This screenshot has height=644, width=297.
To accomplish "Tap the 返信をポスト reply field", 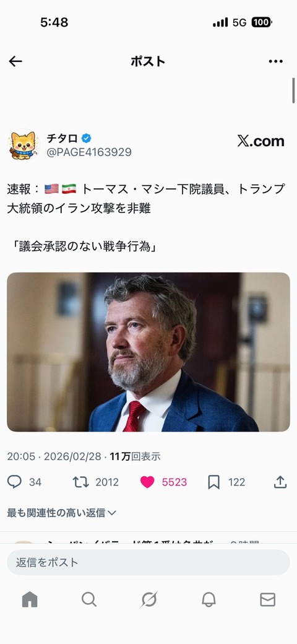I will pos(148,562).
